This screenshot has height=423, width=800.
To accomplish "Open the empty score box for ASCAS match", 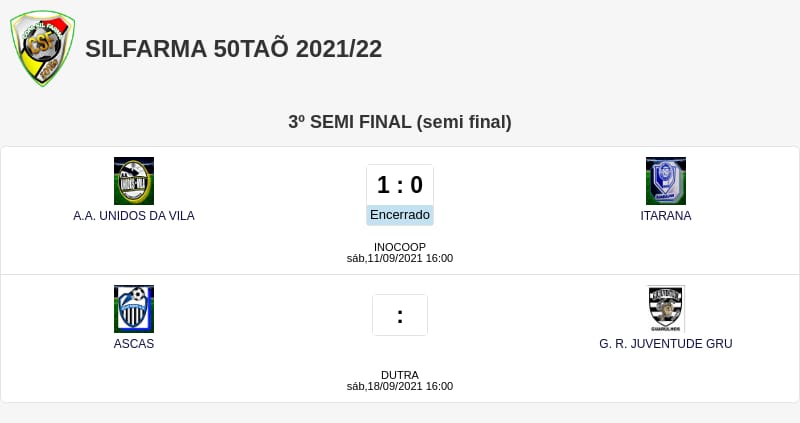I will [x=400, y=315].
